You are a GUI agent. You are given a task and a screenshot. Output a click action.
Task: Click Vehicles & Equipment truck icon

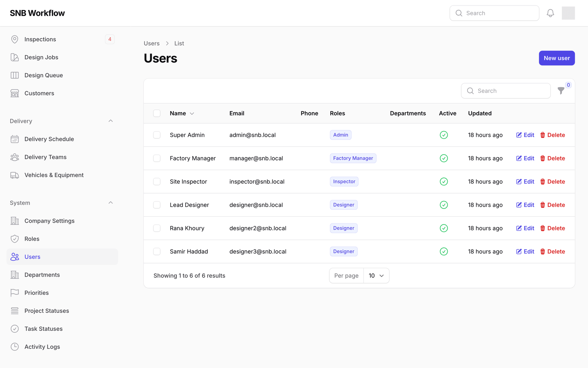[15, 175]
